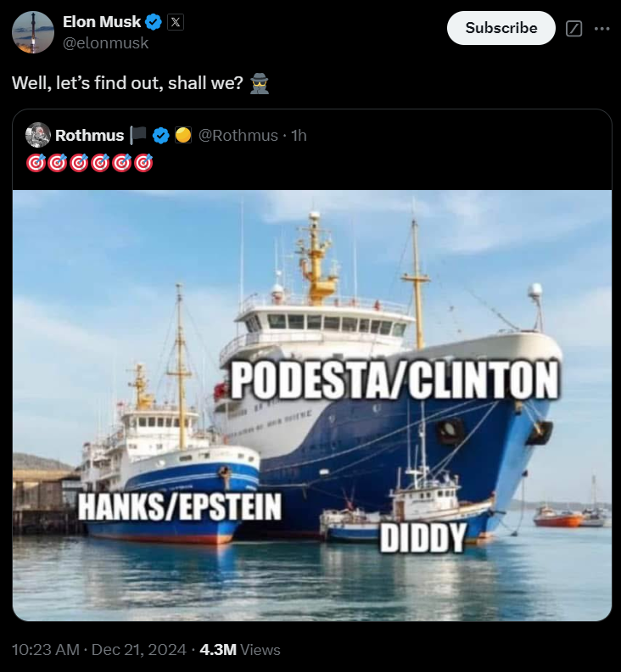Open Elon Musk's profile avatar
The image size is (621, 672).
pyautogui.click(x=33, y=32)
